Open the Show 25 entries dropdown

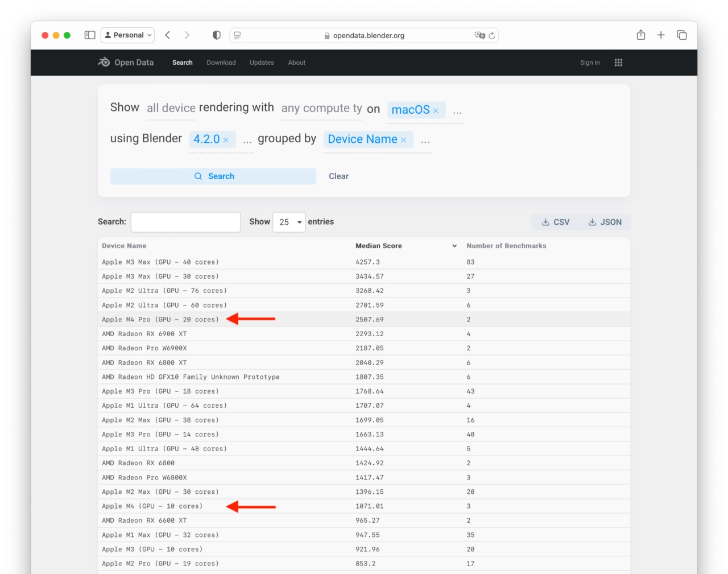click(x=289, y=222)
